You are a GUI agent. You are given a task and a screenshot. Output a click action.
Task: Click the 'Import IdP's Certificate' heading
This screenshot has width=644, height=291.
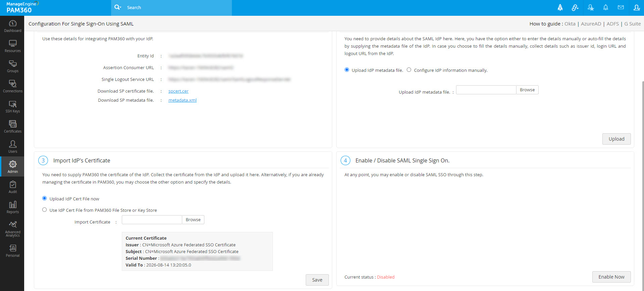tap(82, 160)
